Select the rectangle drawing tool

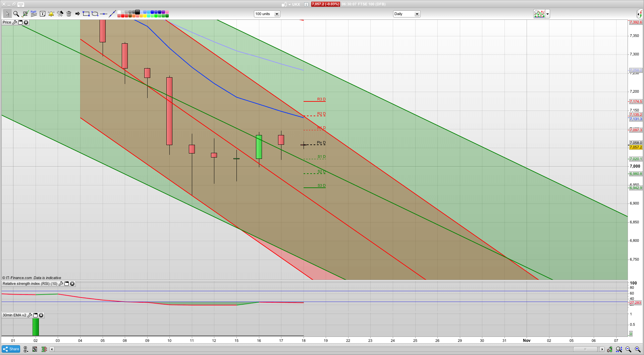86,14
